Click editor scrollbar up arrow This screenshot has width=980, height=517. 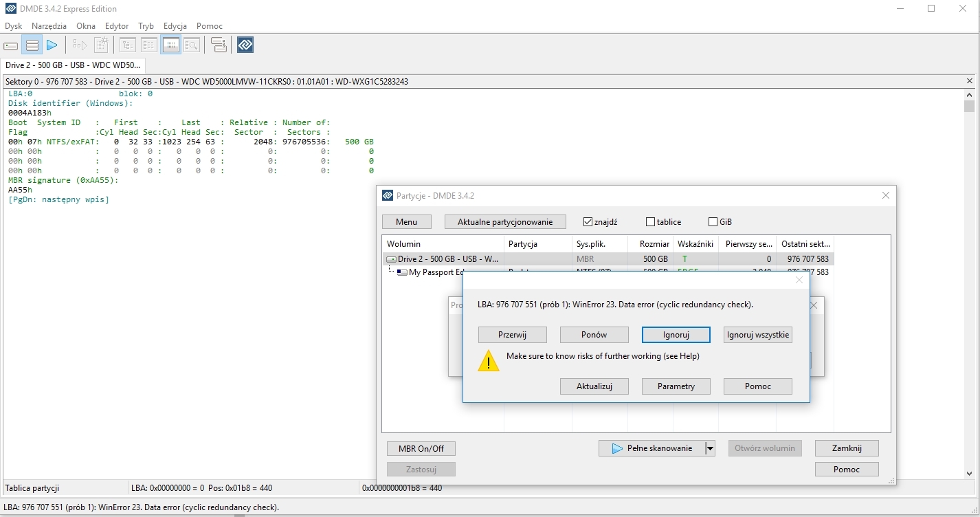(x=969, y=94)
